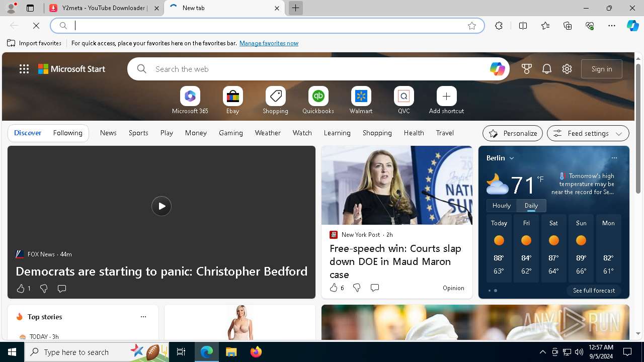Open the Weather category

point(268,133)
